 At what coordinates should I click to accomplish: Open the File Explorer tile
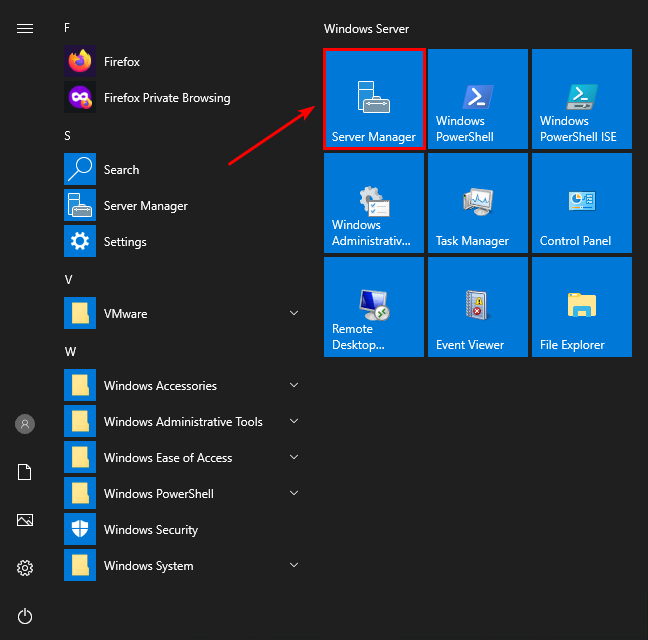[581, 308]
